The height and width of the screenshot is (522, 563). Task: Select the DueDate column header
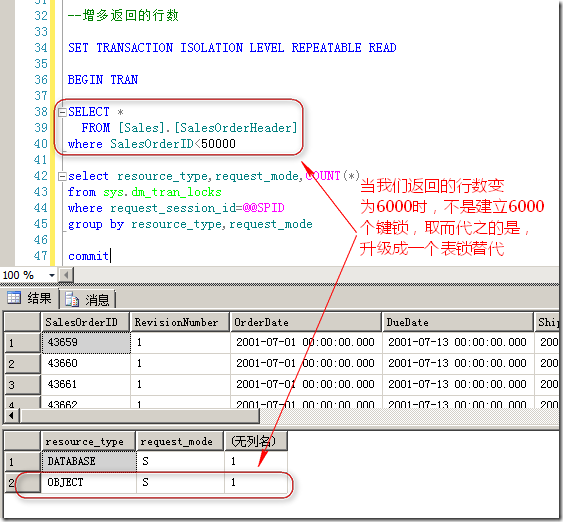458,322
